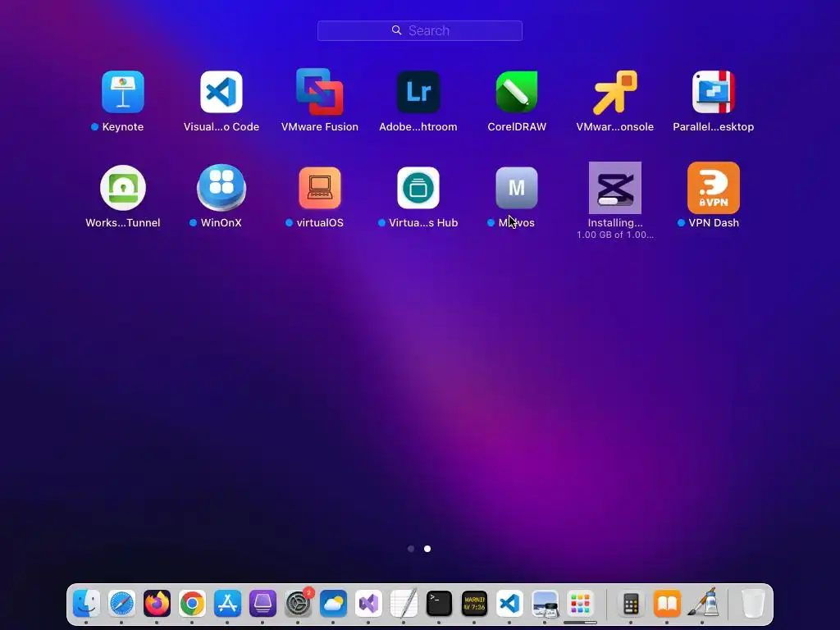The height and width of the screenshot is (630, 840).
Task: Open System Preferences with red badge
Action: coord(298,604)
